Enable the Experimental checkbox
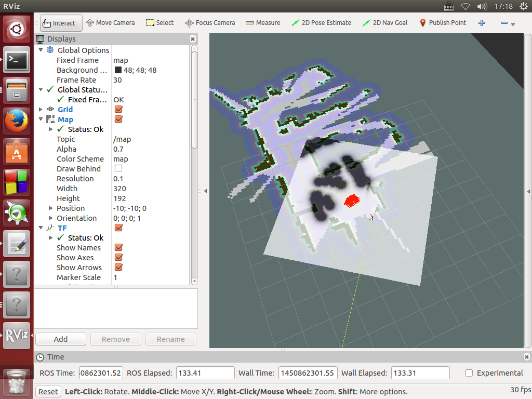This screenshot has width=532, height=399. click(x=469, y=373)
